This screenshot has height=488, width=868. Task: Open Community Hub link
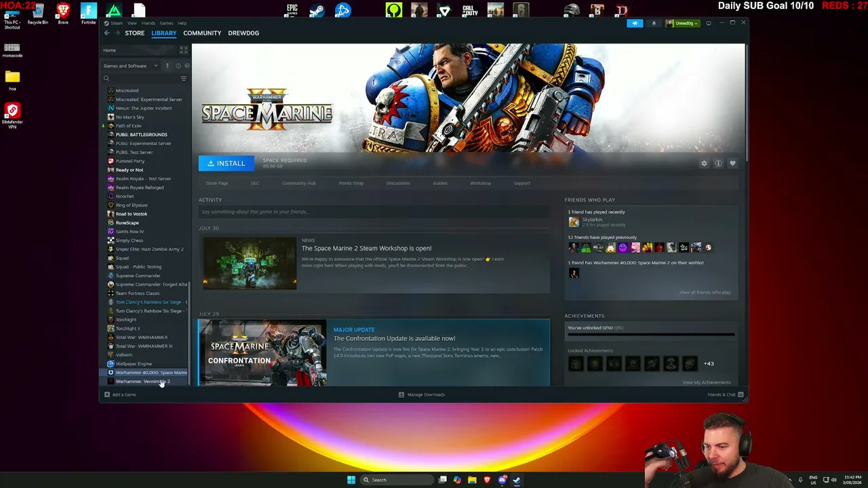tap(299, 183)
